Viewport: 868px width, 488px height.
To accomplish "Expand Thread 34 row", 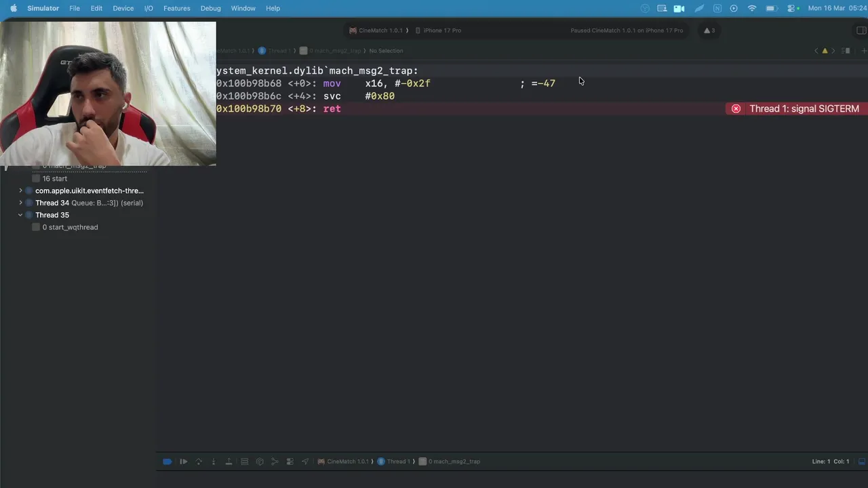I will point(20,203).
